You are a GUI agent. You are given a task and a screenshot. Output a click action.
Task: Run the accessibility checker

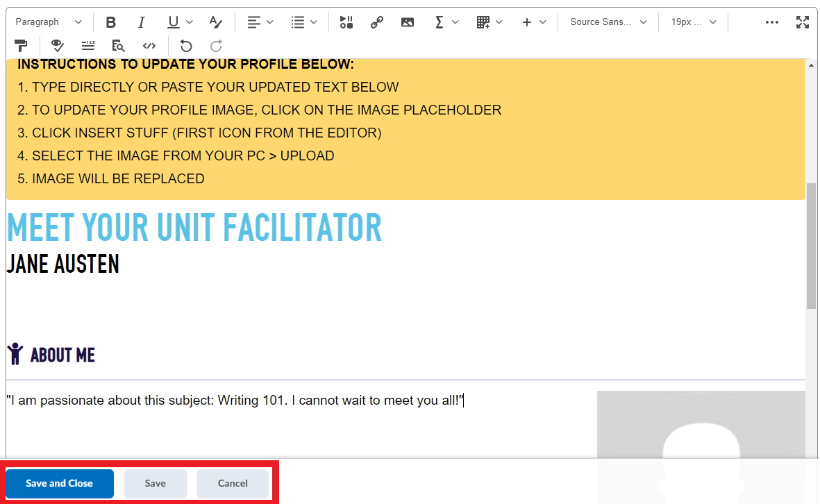[x=58, y=46]
